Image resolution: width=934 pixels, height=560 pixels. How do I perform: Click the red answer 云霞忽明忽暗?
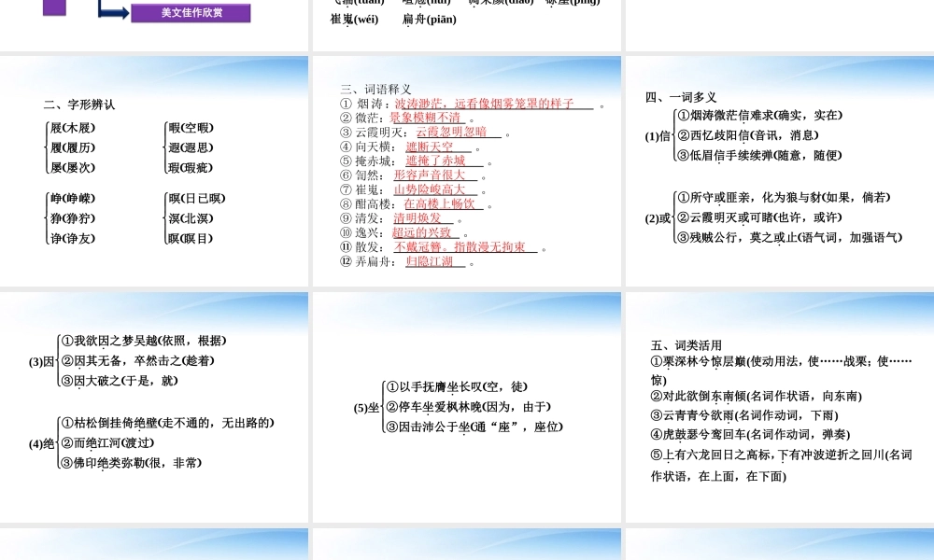[451, 133]
